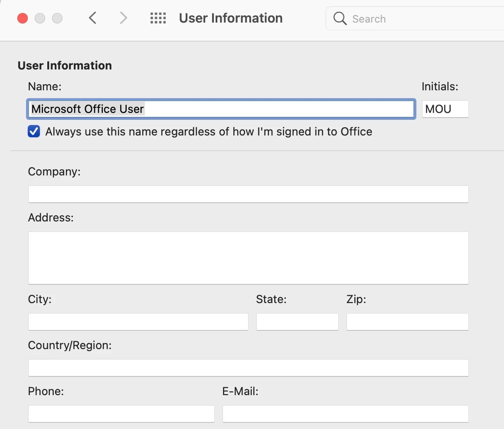Screen dimensions: 504x429
Task: Focus the Company input field
Action: tap(249, 194)
